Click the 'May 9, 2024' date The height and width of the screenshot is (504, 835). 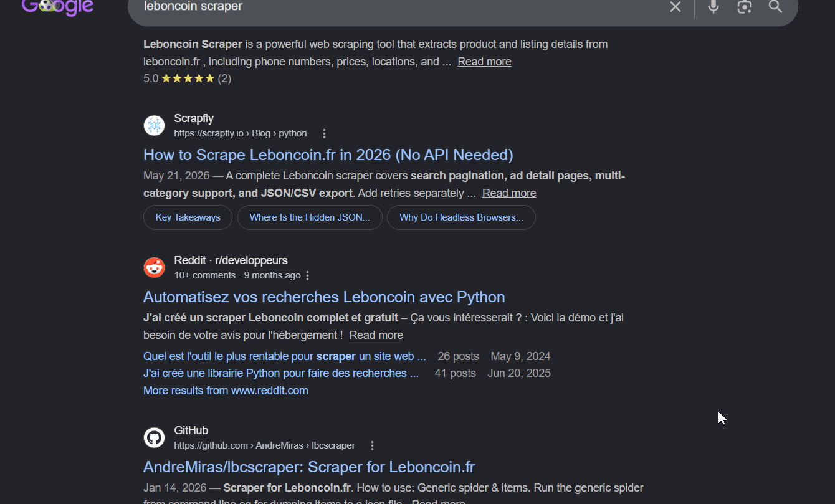click(520, 356)
